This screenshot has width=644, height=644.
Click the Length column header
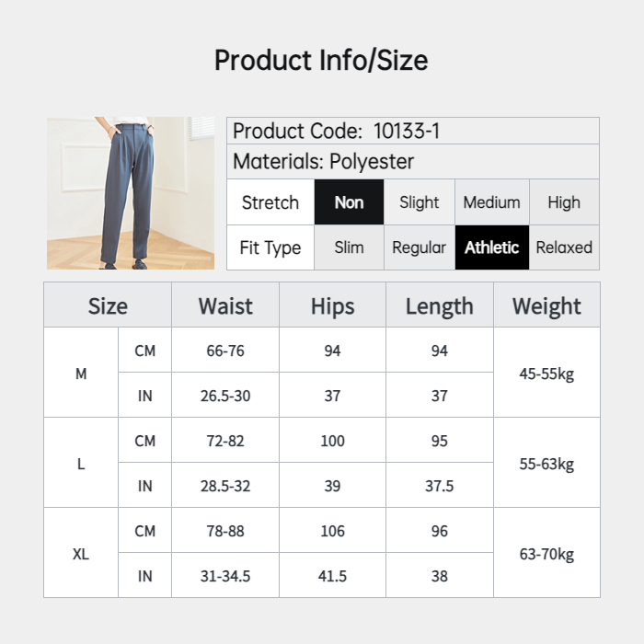point(439,306)
